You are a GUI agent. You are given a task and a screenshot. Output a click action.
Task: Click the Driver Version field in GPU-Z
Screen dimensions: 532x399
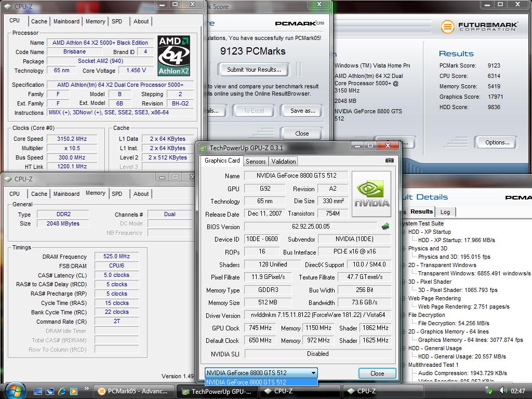[x=317, y=315]
